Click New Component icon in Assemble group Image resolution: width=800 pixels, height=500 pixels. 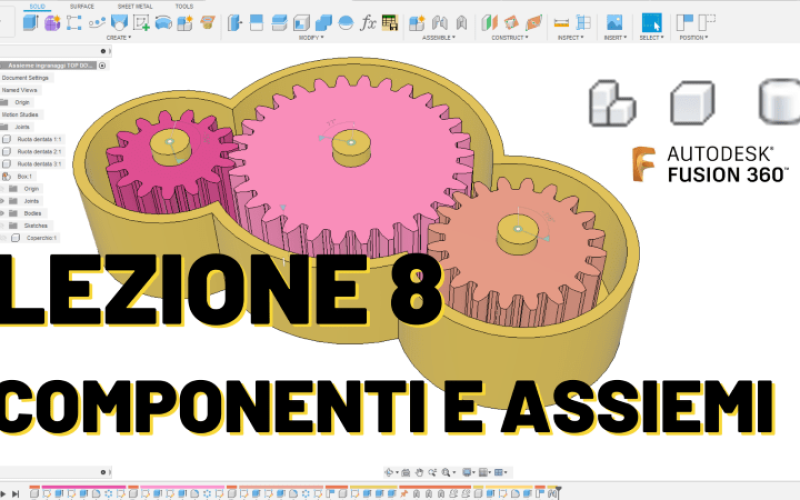[417, 23]
